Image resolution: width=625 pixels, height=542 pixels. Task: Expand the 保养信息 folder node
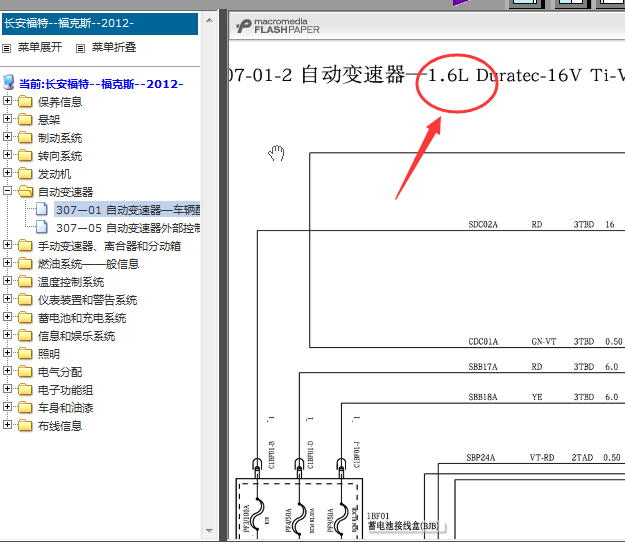(7, 100)
